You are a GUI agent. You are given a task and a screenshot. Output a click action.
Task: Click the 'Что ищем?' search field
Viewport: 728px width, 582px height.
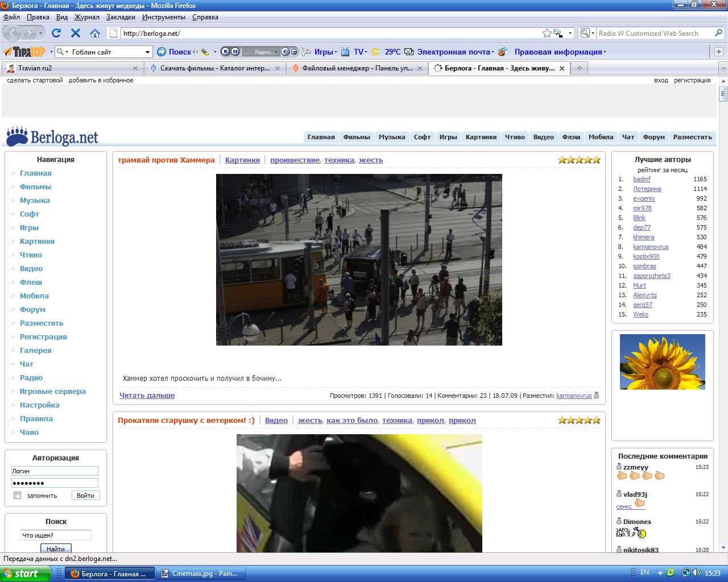click(x=56, y=535)
